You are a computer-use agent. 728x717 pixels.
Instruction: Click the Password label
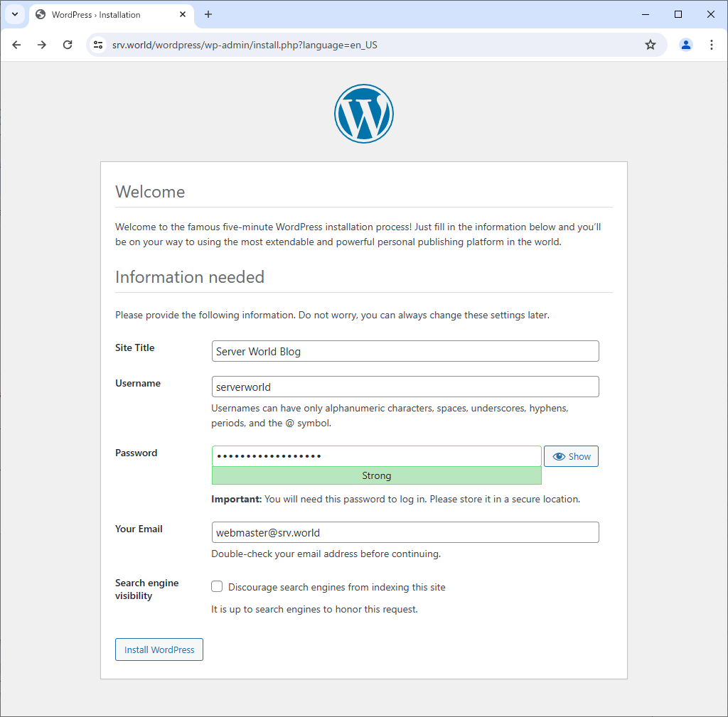(136, 453)
